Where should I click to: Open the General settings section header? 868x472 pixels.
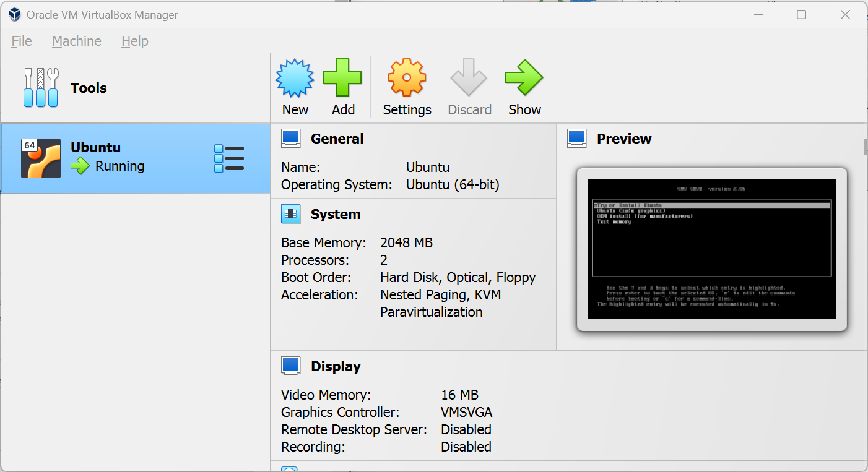point(337,139)
